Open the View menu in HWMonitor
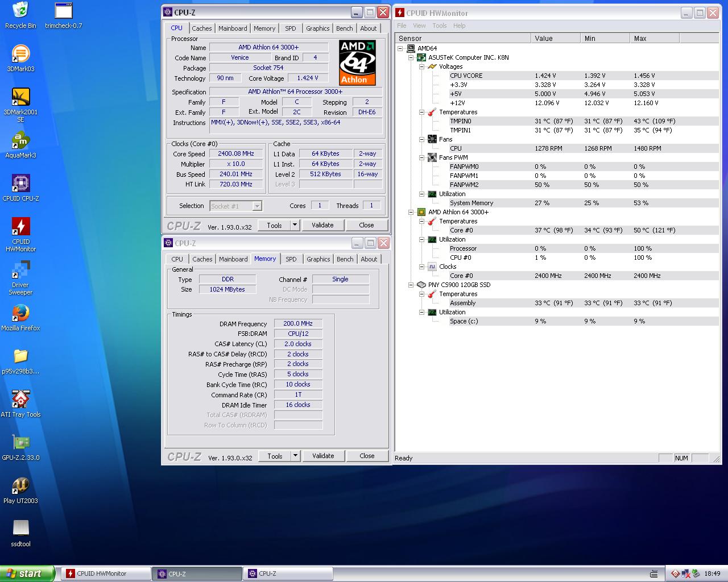 tap(419, 26)
